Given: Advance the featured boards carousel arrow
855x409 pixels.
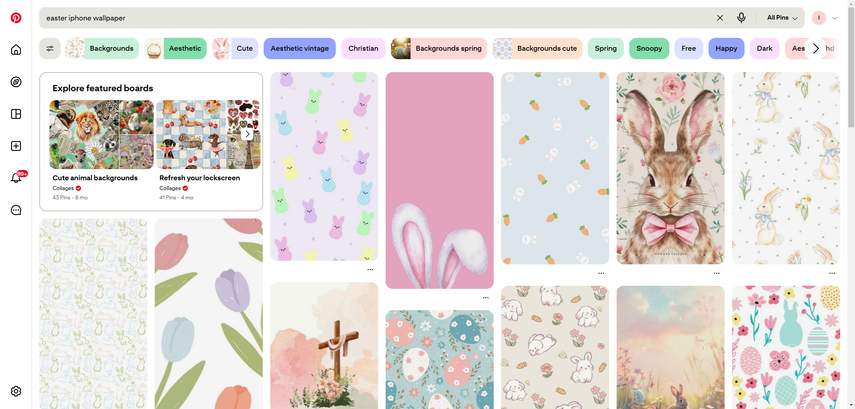Looking at the screenshot, I should coord(247,134).
